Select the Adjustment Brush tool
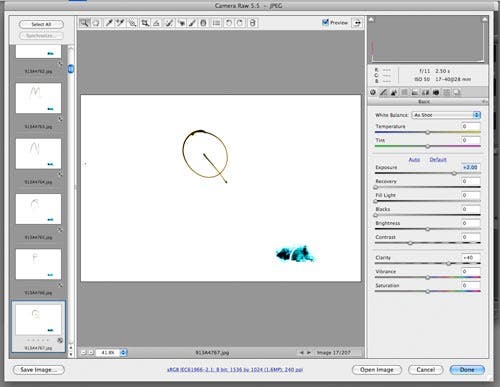Screen dimensions: 500x387 click(192, 23)
